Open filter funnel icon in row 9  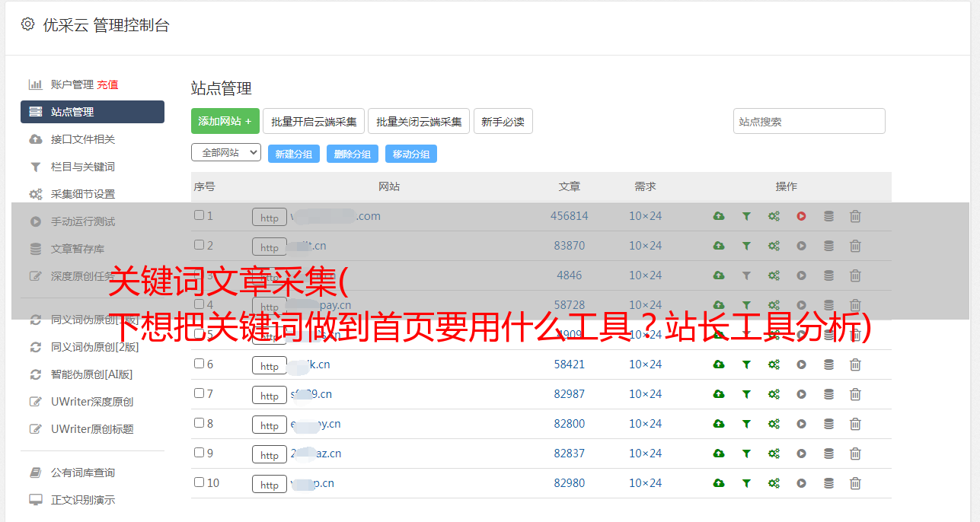click(x=746, y=454)
